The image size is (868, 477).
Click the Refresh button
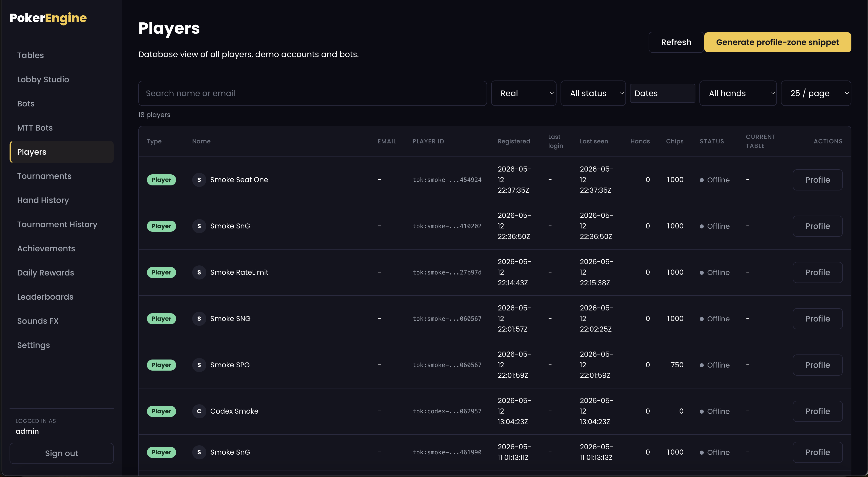click(x=676, y=43)
